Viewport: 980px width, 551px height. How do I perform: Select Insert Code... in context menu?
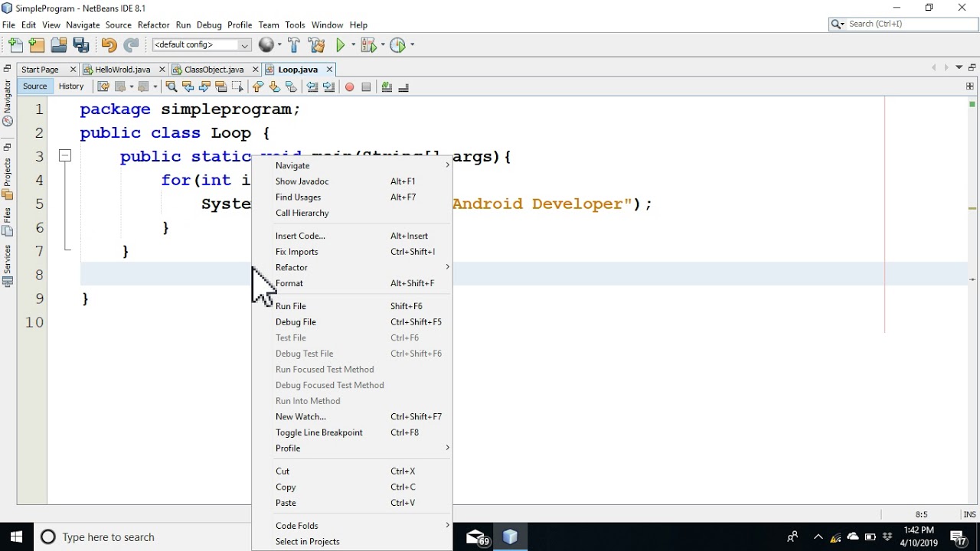click(x=352, y=236)
